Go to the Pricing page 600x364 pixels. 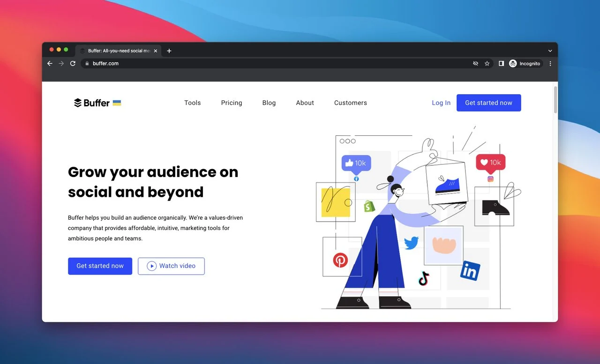pyautogui.click(x=232, y=103)
